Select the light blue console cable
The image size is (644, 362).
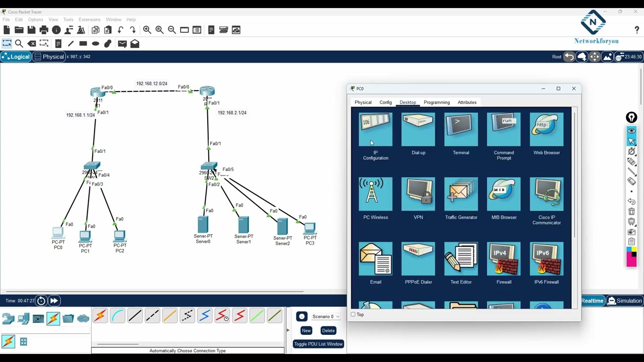117,316
